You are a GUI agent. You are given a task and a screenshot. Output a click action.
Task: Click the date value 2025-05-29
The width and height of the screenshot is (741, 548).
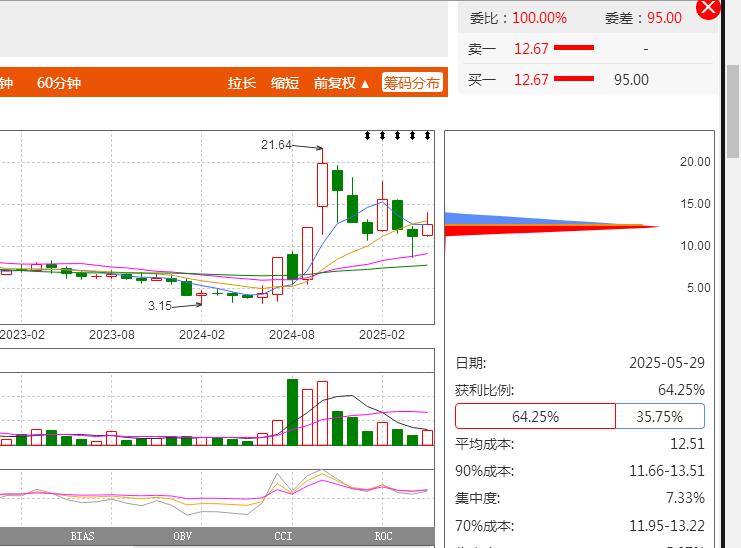667,363
